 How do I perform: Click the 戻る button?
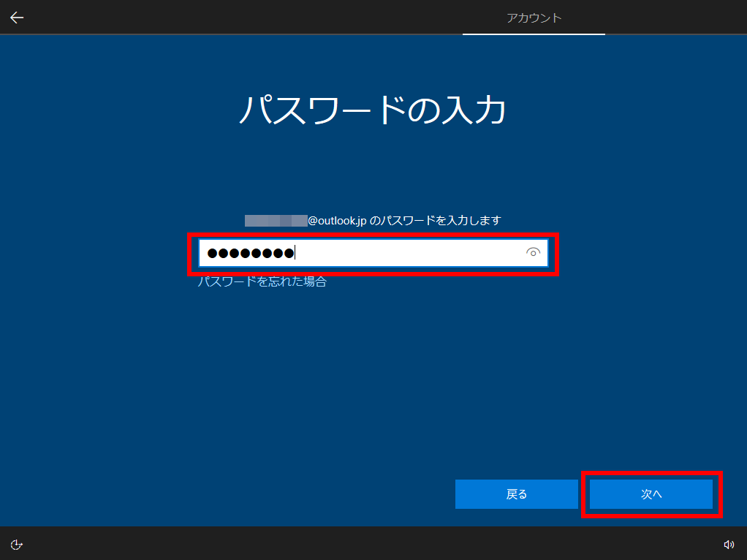click(517, 494)
